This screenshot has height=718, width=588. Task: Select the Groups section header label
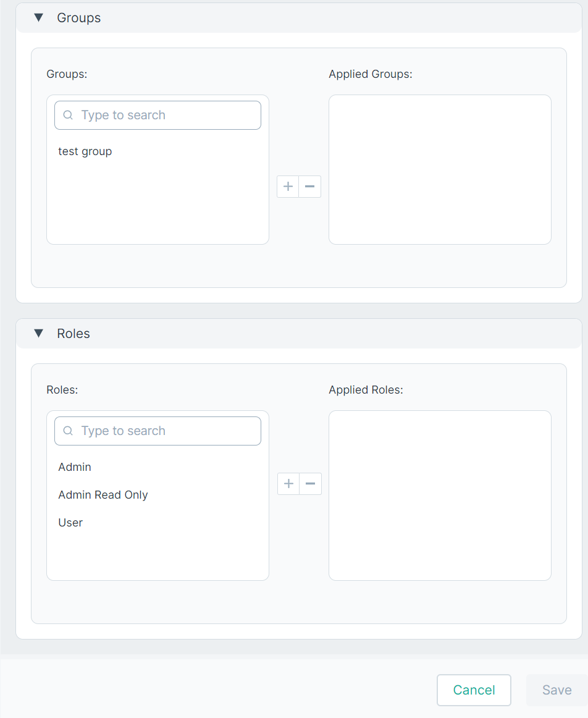point(78,18)
